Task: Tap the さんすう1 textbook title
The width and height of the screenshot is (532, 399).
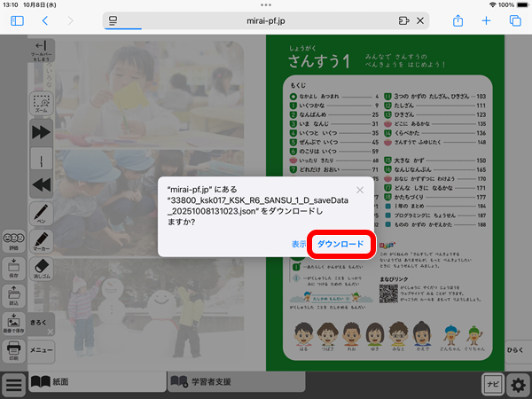Action: (319, 62)
